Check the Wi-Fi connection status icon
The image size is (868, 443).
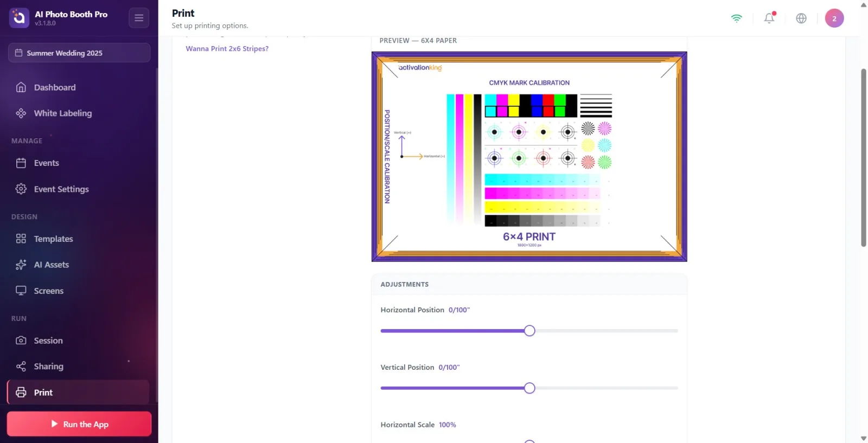click(736, 18)
